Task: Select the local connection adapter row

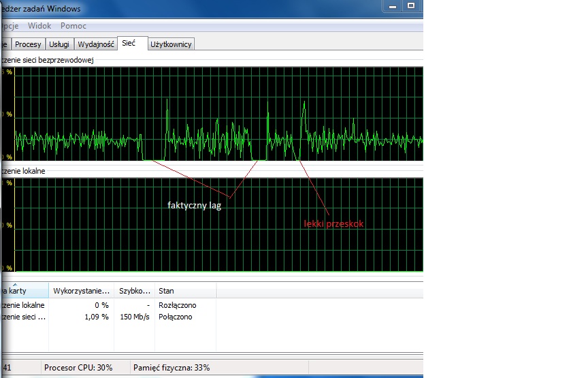Action: click(x=109, y=305)
